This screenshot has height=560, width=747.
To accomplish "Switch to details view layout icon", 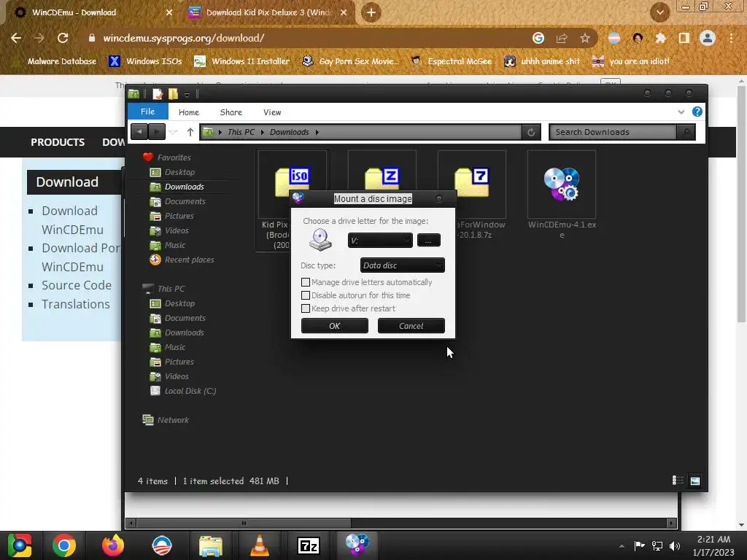I will [x=678, y=481].
